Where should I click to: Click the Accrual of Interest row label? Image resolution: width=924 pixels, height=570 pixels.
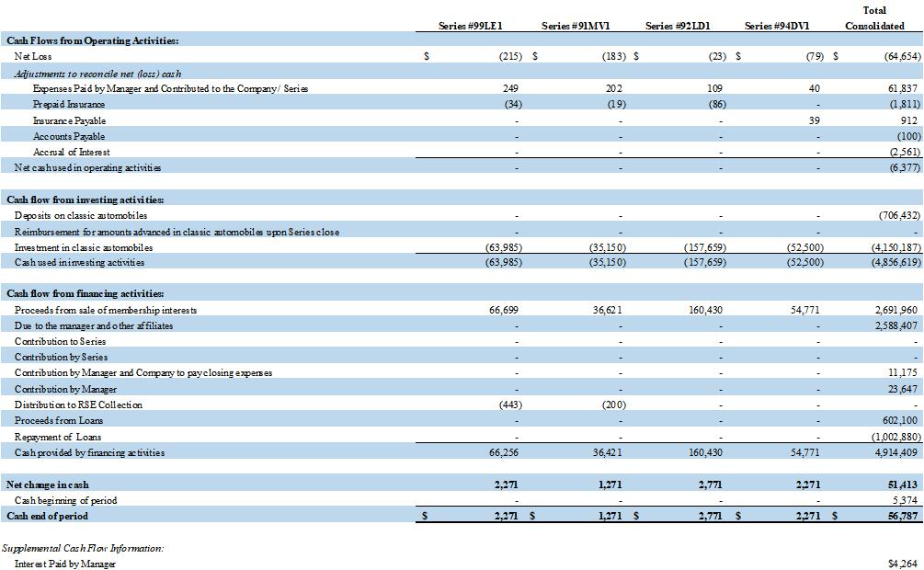[x=71, y=152]
